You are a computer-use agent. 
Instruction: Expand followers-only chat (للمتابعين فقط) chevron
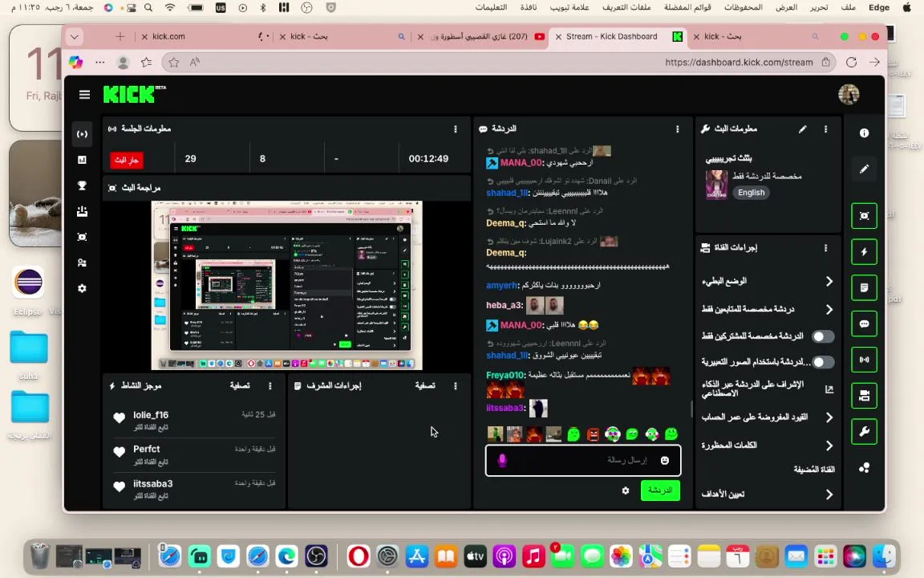829,309
